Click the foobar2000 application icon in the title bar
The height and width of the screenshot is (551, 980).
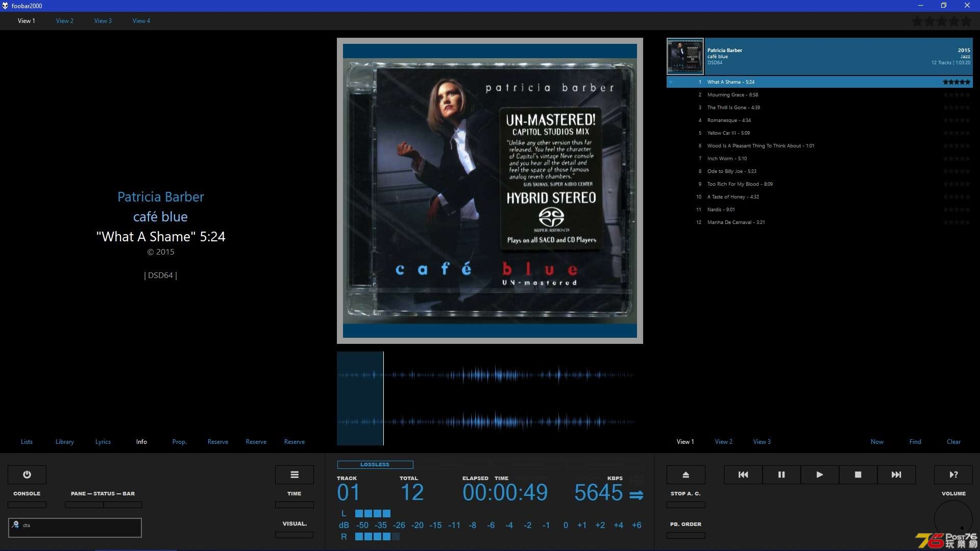(5, 6)
